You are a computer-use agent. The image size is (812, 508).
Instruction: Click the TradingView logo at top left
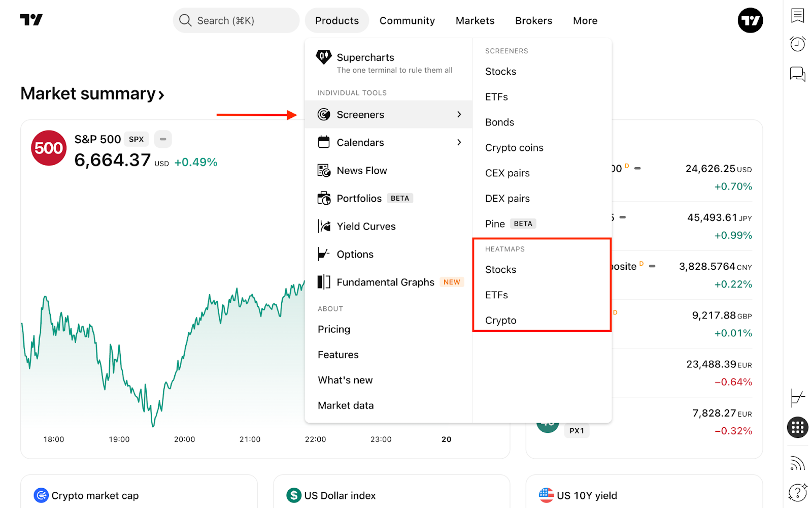(x=31, y=20)
